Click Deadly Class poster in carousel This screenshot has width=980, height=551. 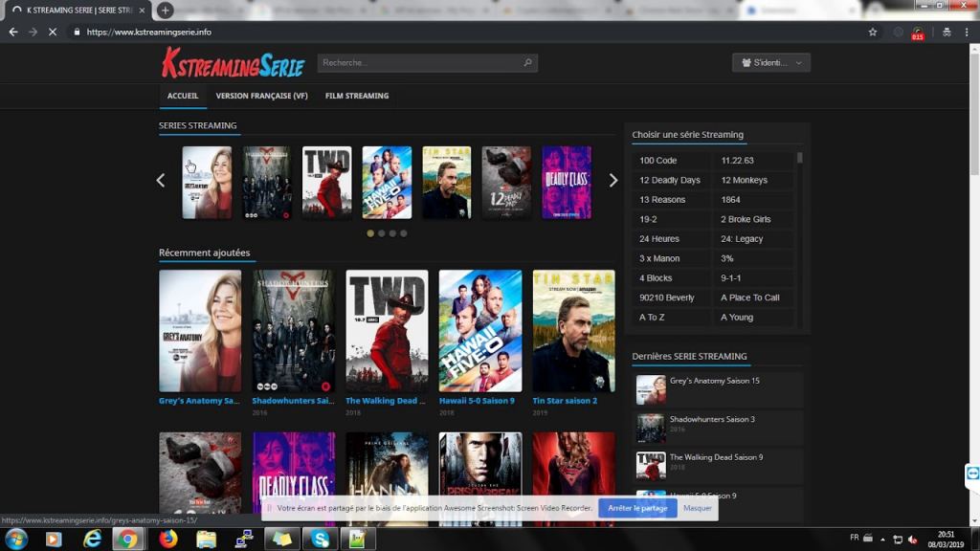point(567,183)
